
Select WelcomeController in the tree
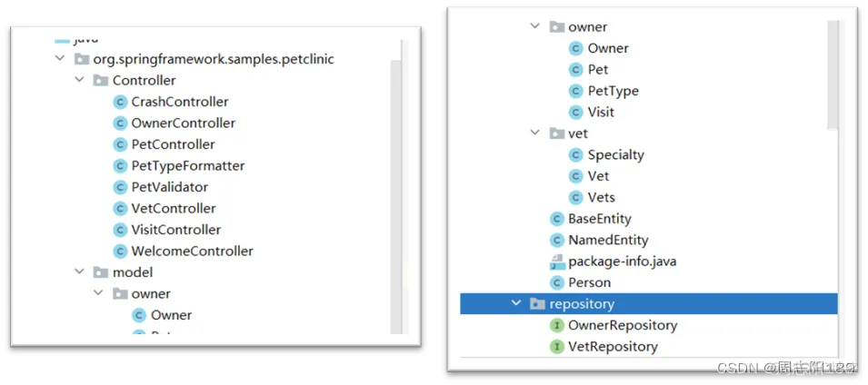pyautogui.click(x=192, y=252)
